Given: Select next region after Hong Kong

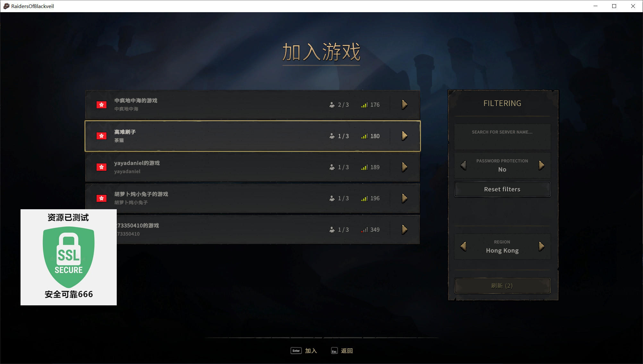Looking at the screenshot, I should pos(541,246).
